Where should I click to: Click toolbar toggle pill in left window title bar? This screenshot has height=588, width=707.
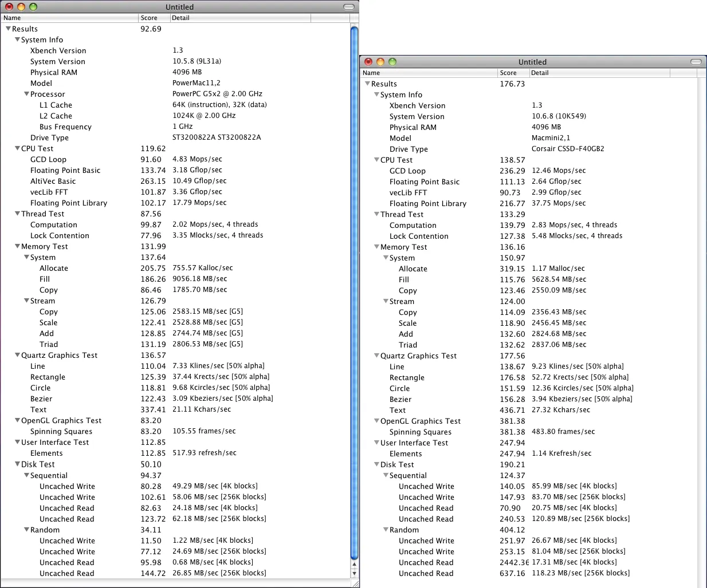(x=348, y=7)
